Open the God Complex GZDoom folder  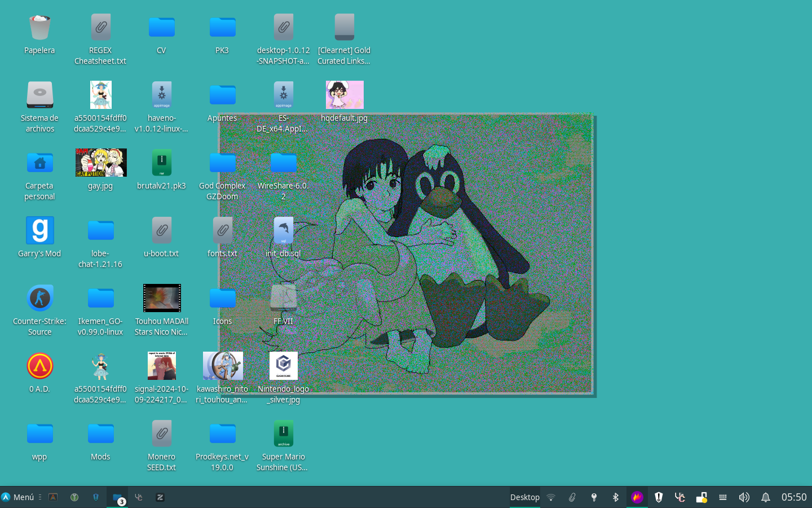tap(222, 163)
